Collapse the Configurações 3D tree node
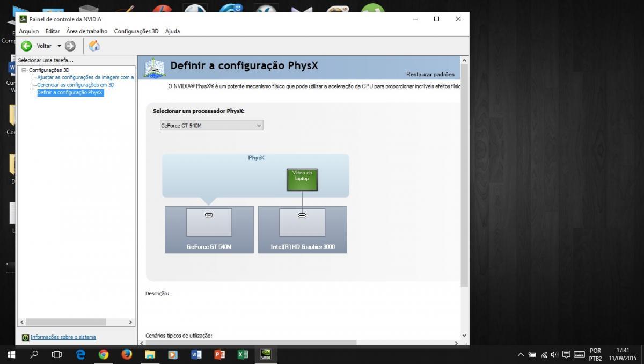This screenshot has height=364, width=644. click(x=24, y=70)
